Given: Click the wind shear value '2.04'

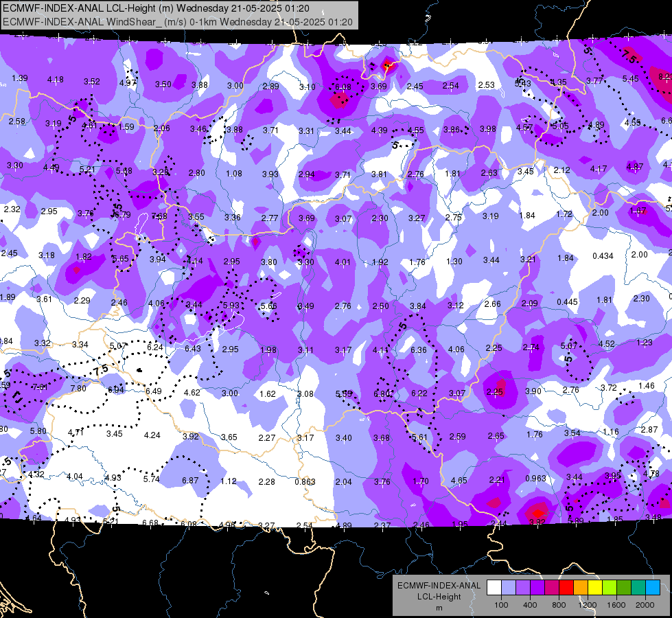Looking at the screenshot, I should (x=343, y=482).
